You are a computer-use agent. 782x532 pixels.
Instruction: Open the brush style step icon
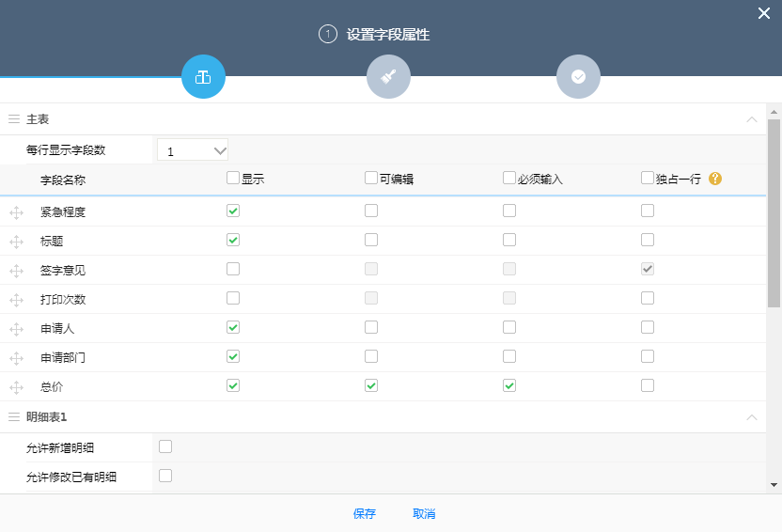tap(388, 77)
